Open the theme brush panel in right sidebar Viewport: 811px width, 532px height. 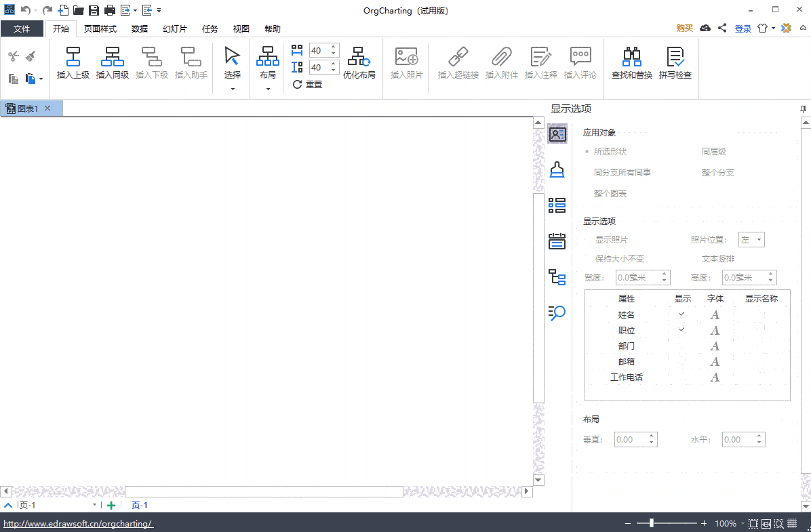[557, 169]
